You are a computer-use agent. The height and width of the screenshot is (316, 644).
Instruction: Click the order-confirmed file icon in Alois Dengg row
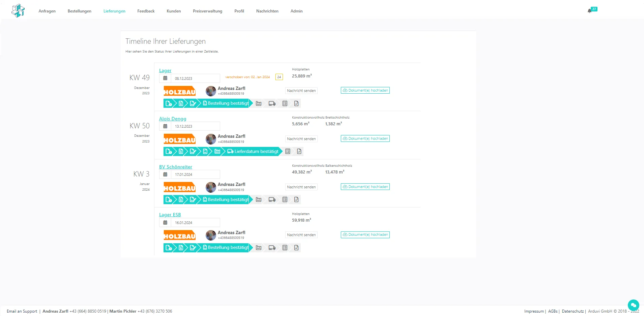pos(205,152)
